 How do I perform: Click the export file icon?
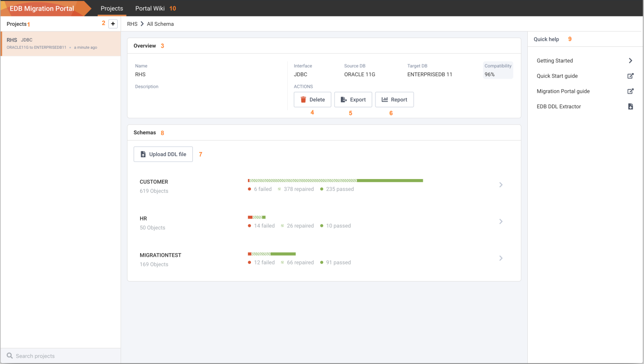[x=344, y=100]
